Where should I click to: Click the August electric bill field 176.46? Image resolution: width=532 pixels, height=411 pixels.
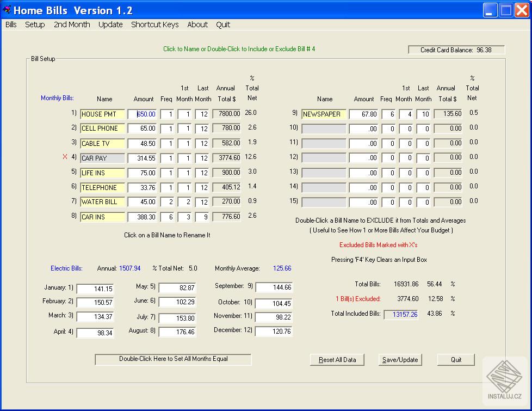tap(177, 332)
